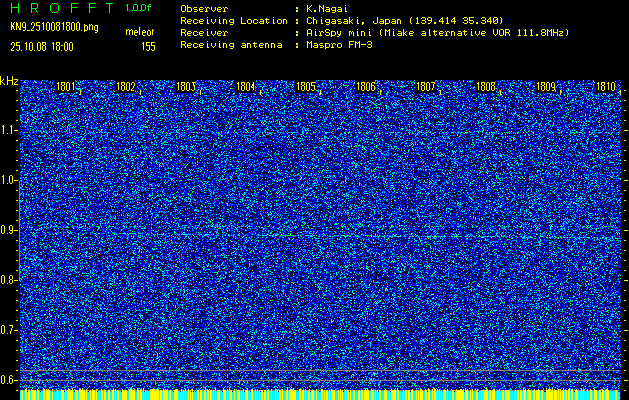
Task: Select the 1803 time tick label
Action: pos(186,87)
